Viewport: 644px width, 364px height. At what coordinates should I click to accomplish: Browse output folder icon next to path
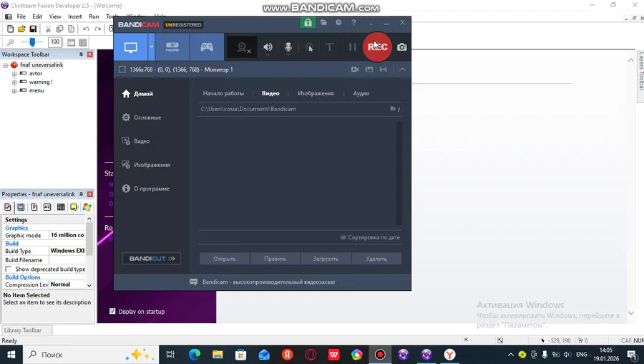click(393, 109)
